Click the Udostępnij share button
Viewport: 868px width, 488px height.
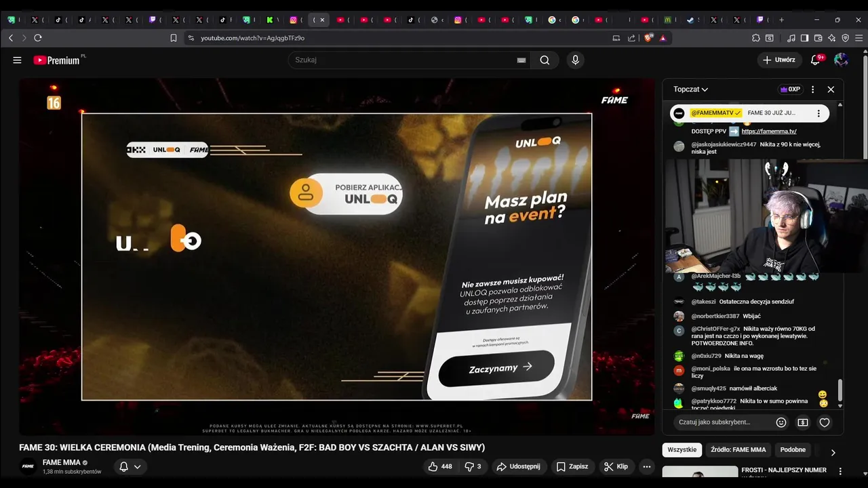click(x=519, y=466)
